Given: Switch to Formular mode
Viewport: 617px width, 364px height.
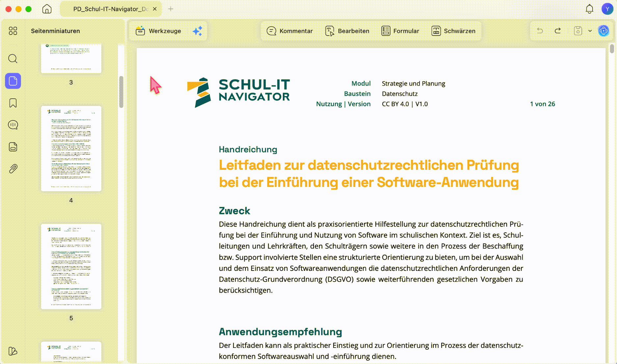Looking at the screenshot, I should 400,31.
